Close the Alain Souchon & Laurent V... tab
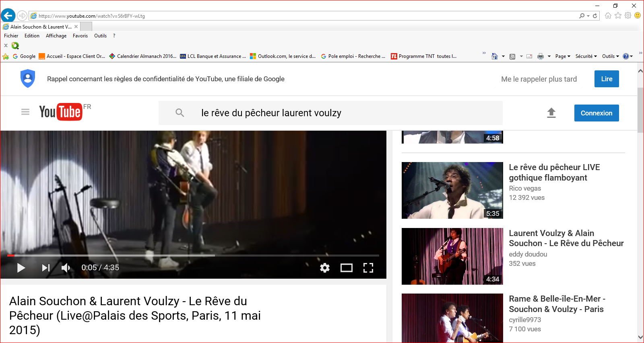 (x=76, y=27)
